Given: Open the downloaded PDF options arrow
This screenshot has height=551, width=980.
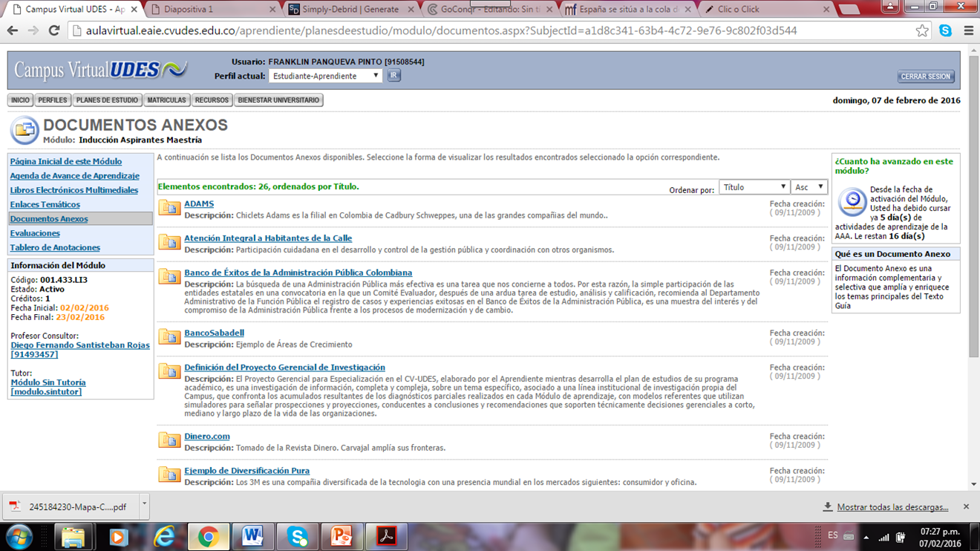Looking at the screenshot, I should (x=144, y=505).
